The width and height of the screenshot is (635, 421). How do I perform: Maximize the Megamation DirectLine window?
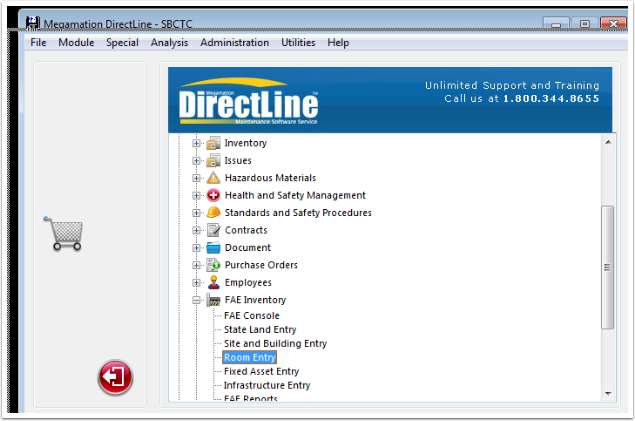[584, 24]
